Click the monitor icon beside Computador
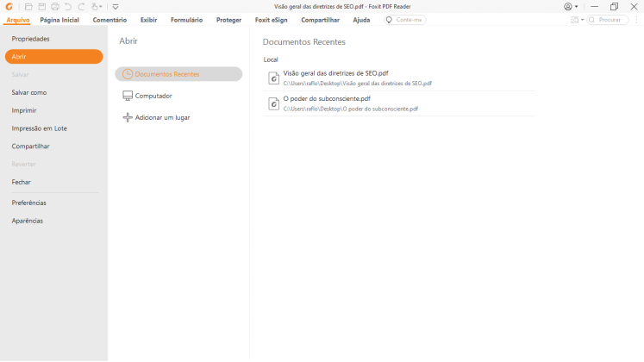This screenshot has height=362, width=644. tap(128, 96)
